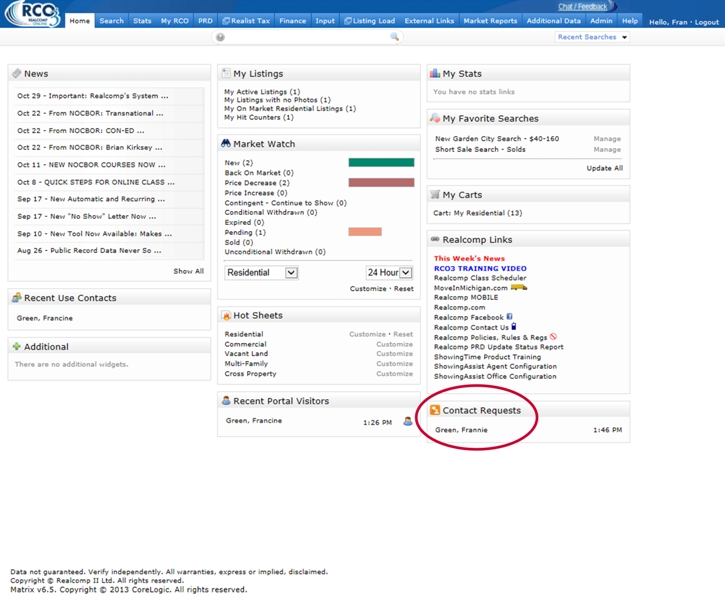
Task: Open the Sep 17 New "No Show" Letter news
Action: [x=86, y=216]
